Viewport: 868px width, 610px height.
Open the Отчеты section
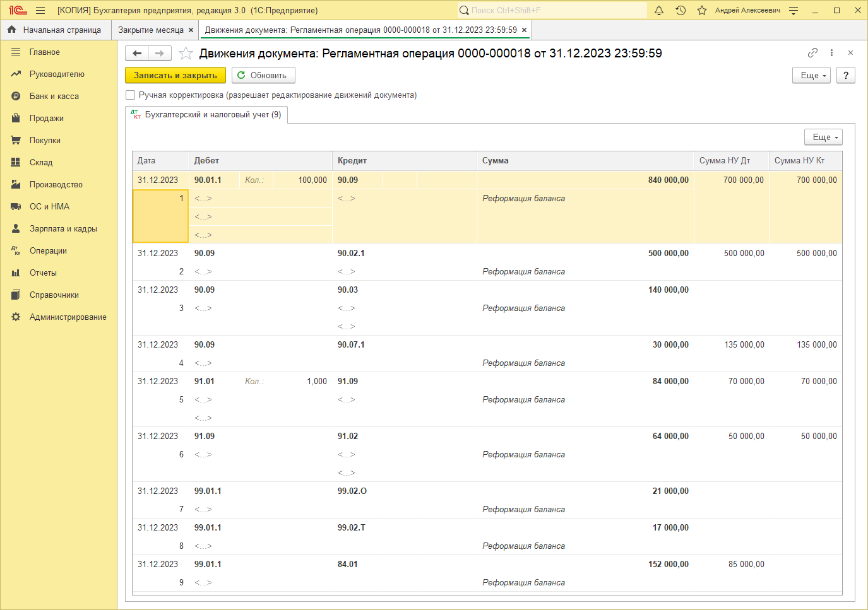(43, 273)
